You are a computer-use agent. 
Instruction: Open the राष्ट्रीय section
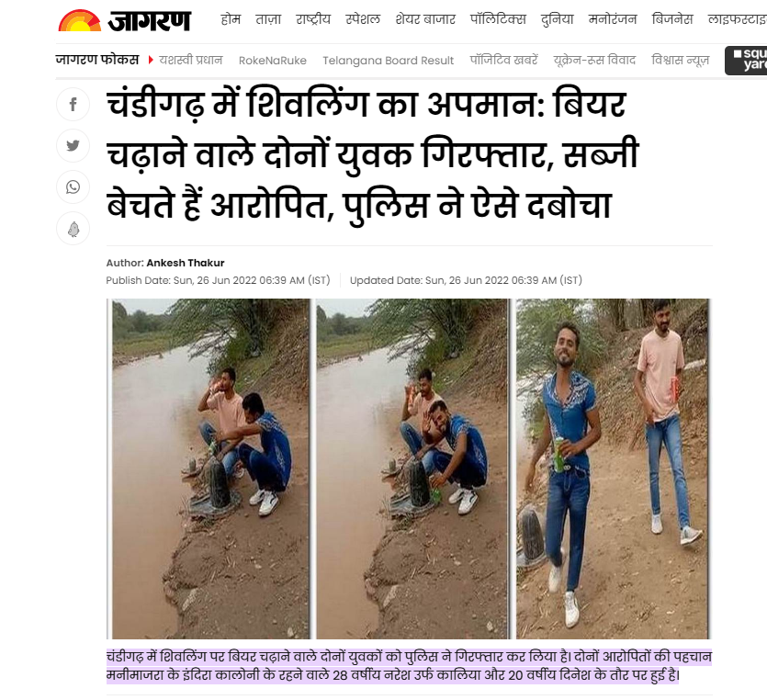(x=313, y=19)
